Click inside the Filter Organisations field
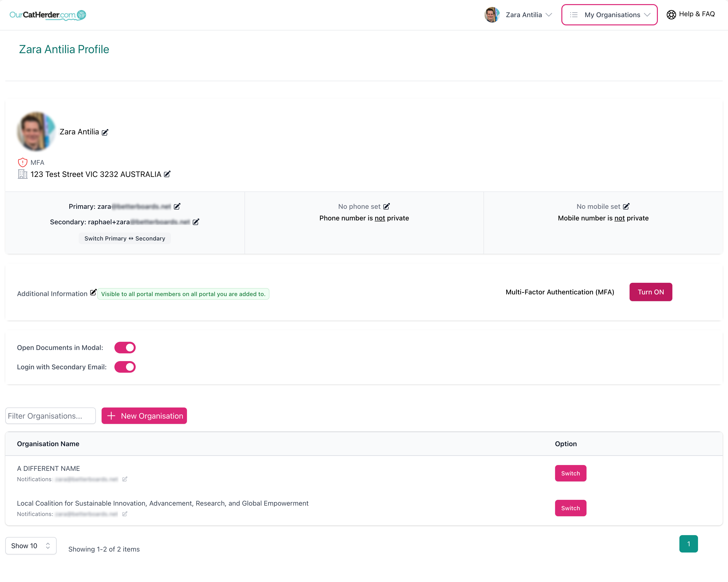The image size is (728, 582). [x=50, y=416]
